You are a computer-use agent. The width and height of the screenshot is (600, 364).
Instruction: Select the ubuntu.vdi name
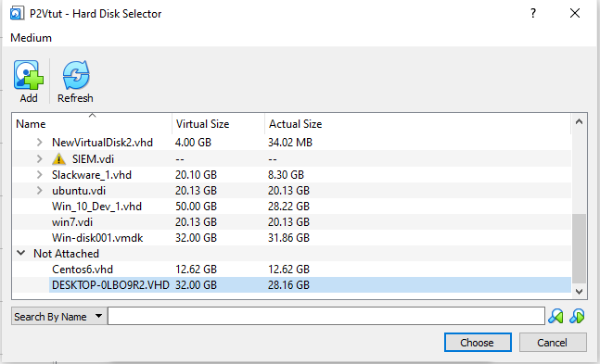[79, 191]
